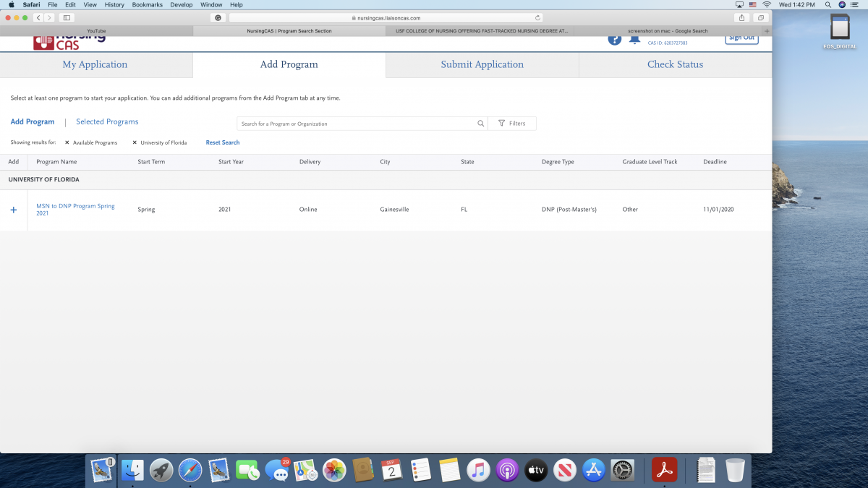Add the MSN to DNP Program with plus icon
868x488 pixels.
pos(13,210)
